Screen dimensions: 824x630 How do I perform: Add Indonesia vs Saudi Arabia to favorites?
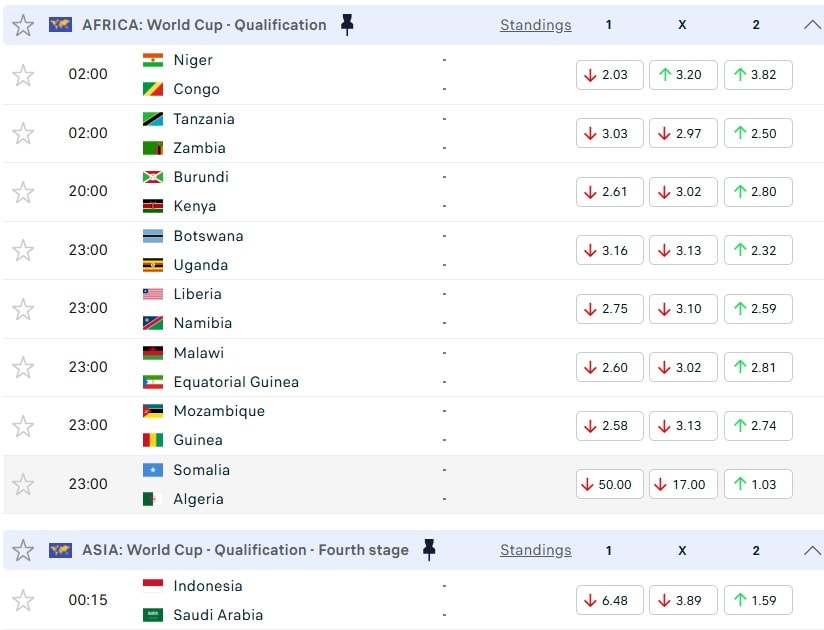coord(23,600)
